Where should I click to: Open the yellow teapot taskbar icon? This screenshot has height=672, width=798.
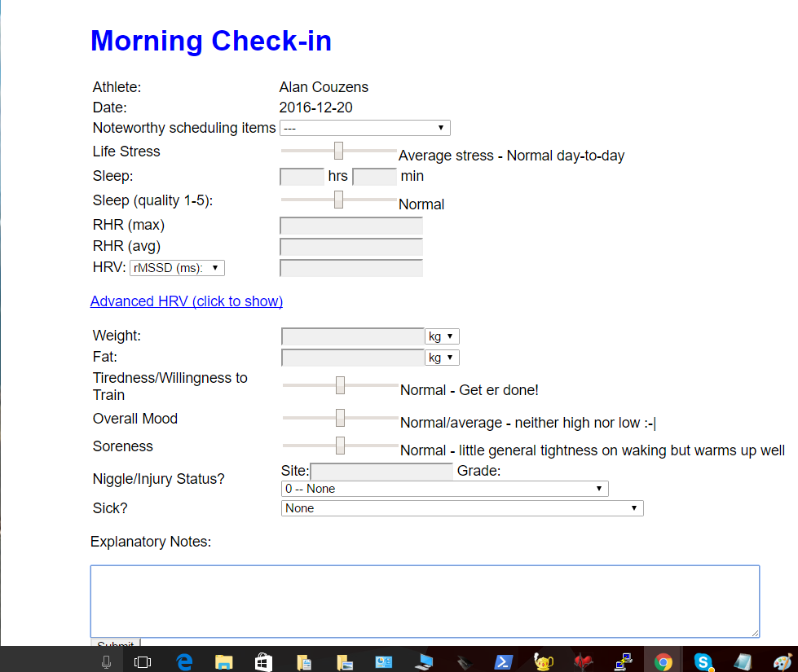[544, 662]
